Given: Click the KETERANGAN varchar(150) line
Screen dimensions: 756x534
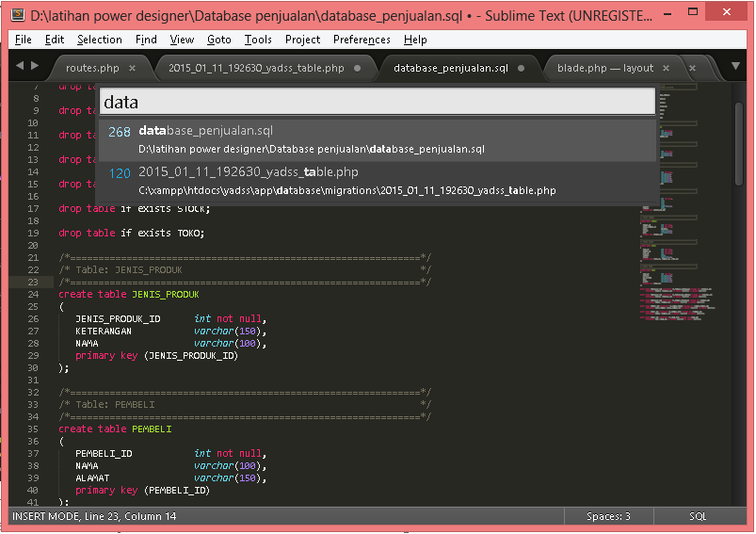Looking at the screenshot, I should point(170,331).
